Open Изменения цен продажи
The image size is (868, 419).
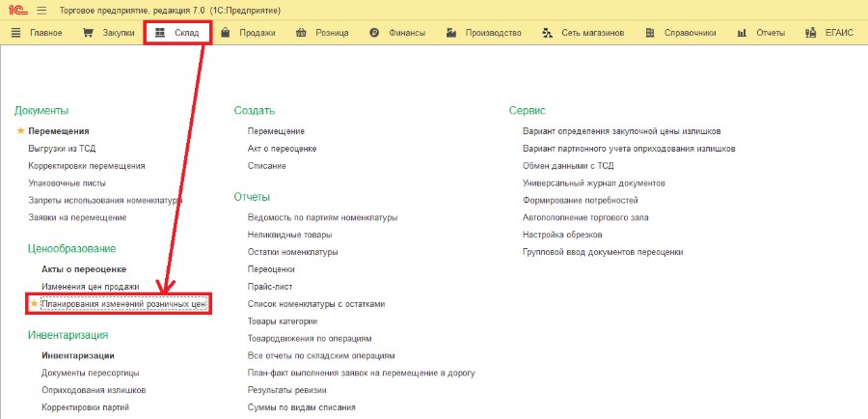(91, 287)
